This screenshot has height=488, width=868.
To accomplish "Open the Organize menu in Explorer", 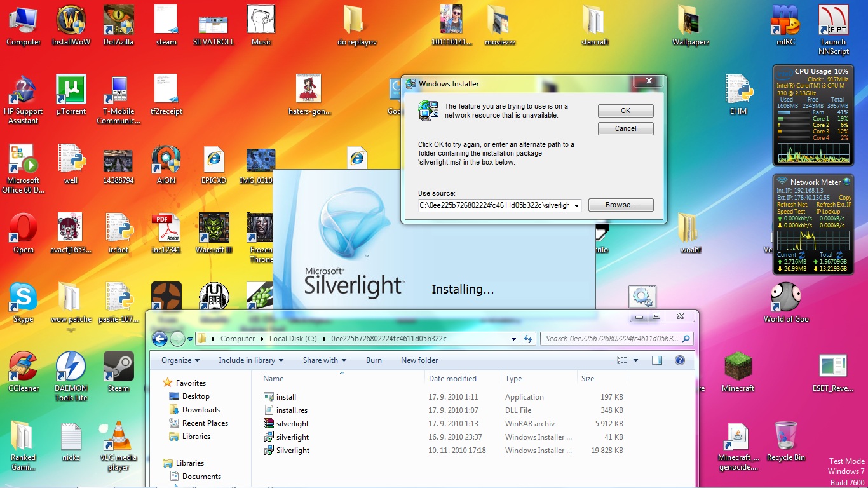I will click(180, 360).
